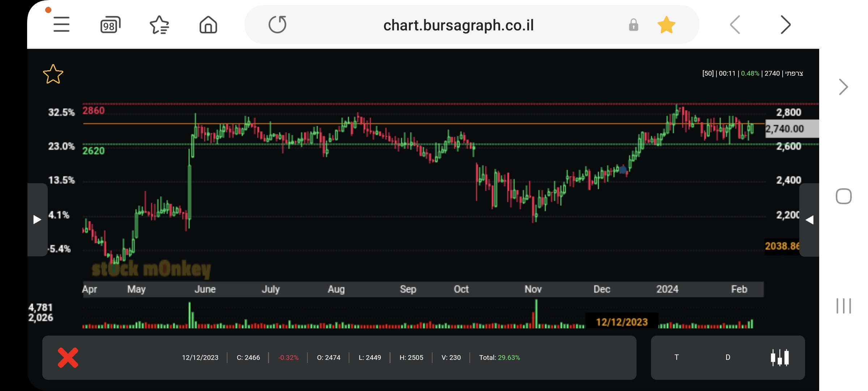Reload the page with refresh icon
The image size is (868, 391).
click(277, 25)
